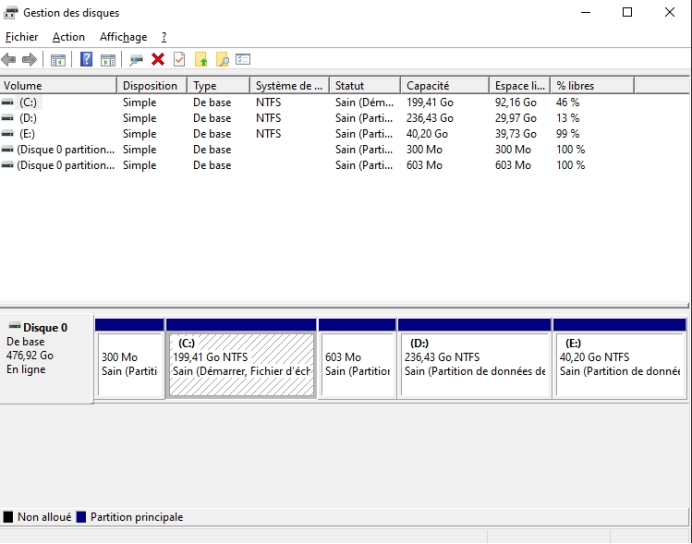
Task: Open help via blue question mark icon
Action: (x=87, y=60)
